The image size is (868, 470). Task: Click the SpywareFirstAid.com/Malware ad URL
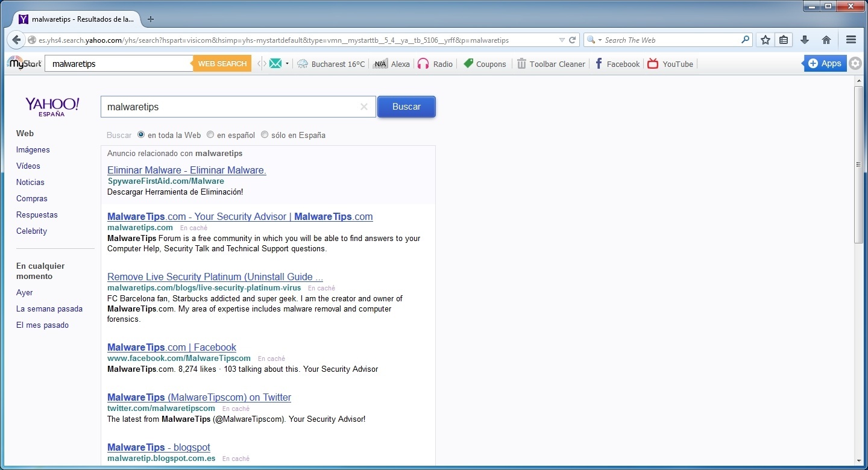(x=166, y=181)
